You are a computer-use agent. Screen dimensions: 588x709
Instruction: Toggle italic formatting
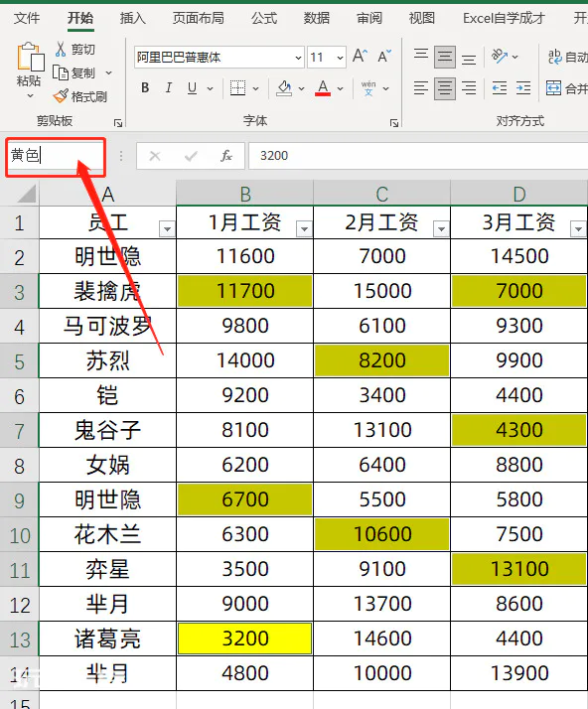point(169,87)
